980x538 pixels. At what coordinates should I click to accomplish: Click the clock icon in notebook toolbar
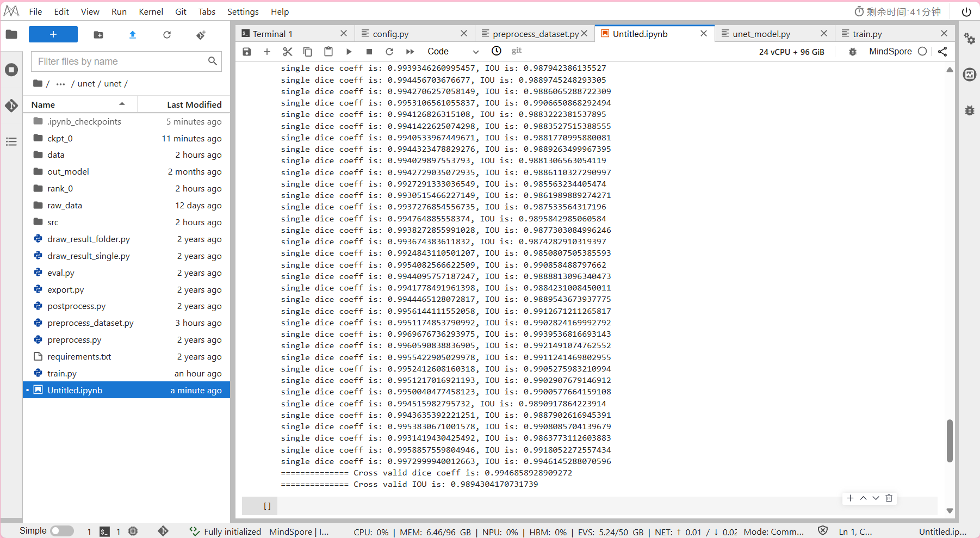pyautogui.click(x=497, y=51)
